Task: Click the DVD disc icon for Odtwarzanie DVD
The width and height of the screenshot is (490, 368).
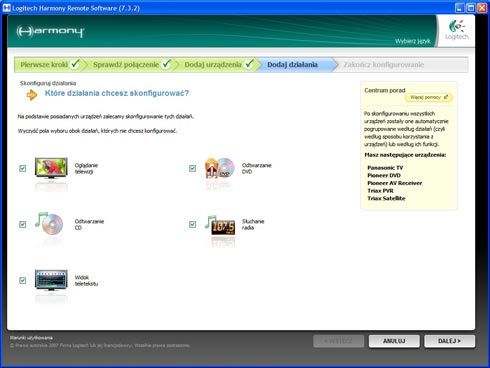Action: point(220,168)
